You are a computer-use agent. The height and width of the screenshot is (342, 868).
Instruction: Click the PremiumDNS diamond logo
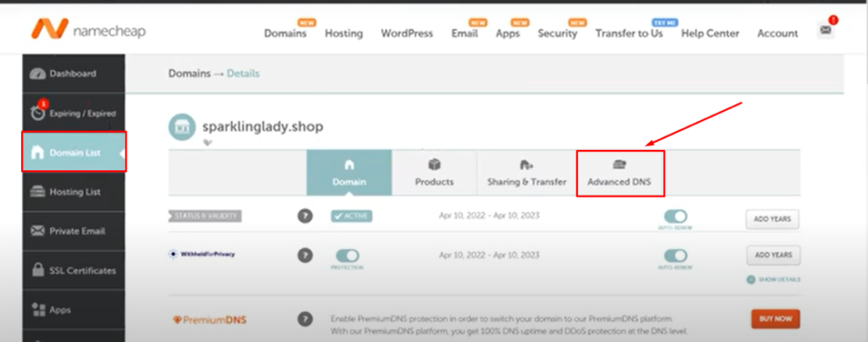pos(210,320)
